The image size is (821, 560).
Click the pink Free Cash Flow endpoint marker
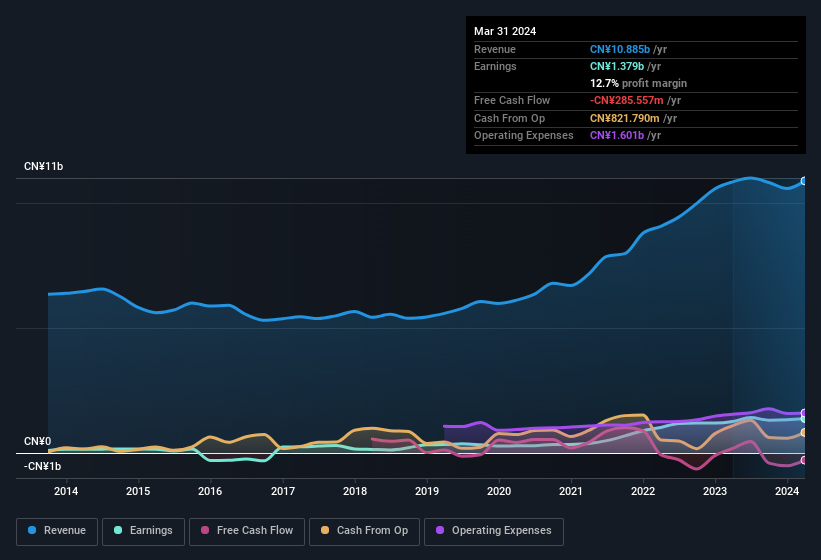[x=803, y=460]
